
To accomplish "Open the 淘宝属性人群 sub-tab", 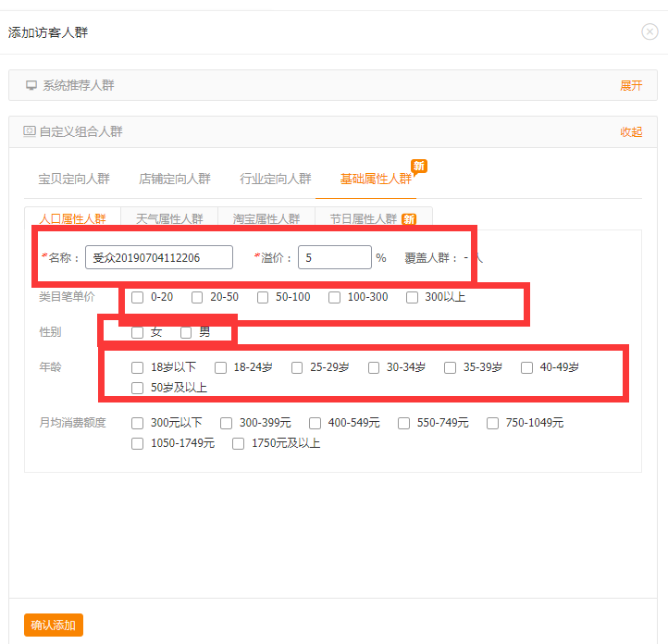I will tap(266, 219).
